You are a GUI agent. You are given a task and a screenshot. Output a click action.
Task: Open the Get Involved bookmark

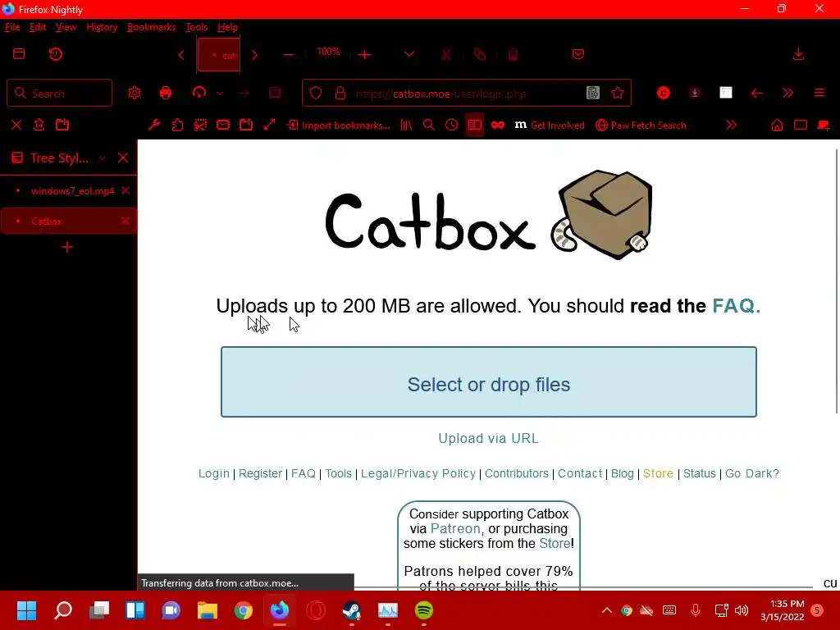click(x=549, y=126)
